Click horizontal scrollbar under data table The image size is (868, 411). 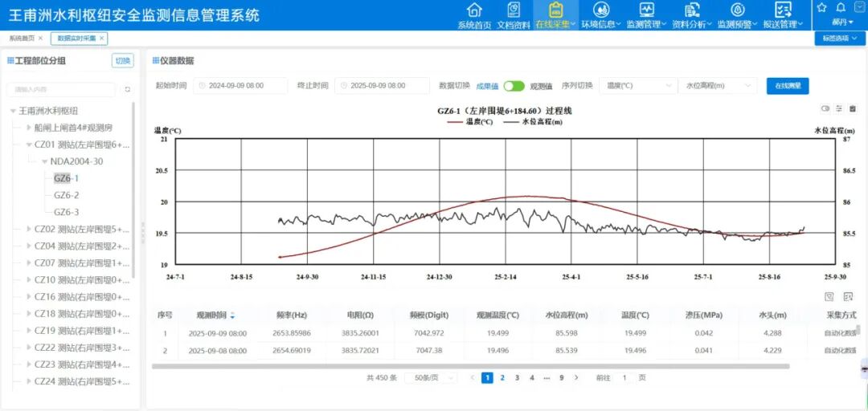(470, 366)
